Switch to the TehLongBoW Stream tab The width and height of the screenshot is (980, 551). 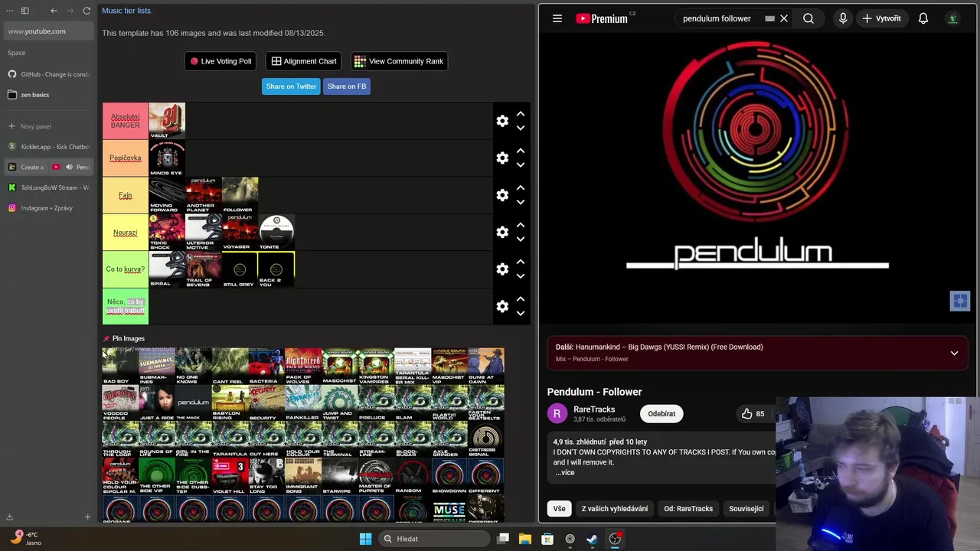click(48, 187)
